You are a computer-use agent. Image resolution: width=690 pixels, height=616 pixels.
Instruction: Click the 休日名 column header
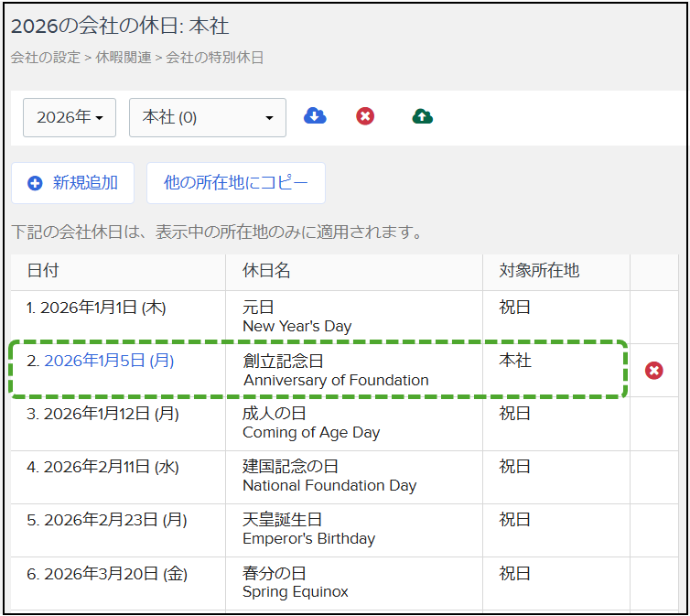(266, 271)
